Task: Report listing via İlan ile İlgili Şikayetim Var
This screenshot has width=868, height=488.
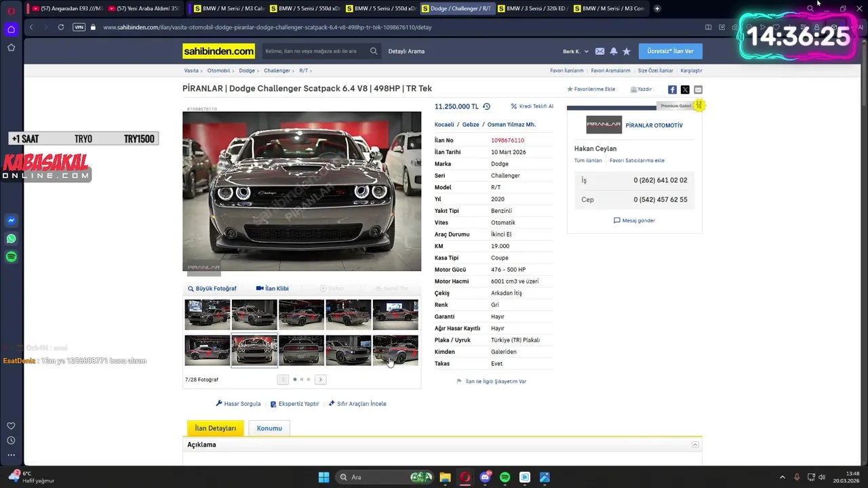Action: (492, 382)
